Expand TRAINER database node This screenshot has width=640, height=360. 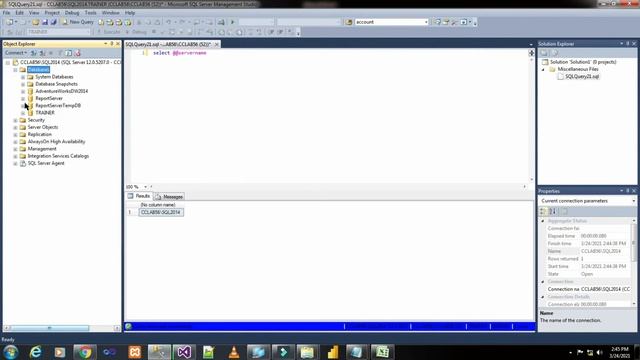(23, 113)
